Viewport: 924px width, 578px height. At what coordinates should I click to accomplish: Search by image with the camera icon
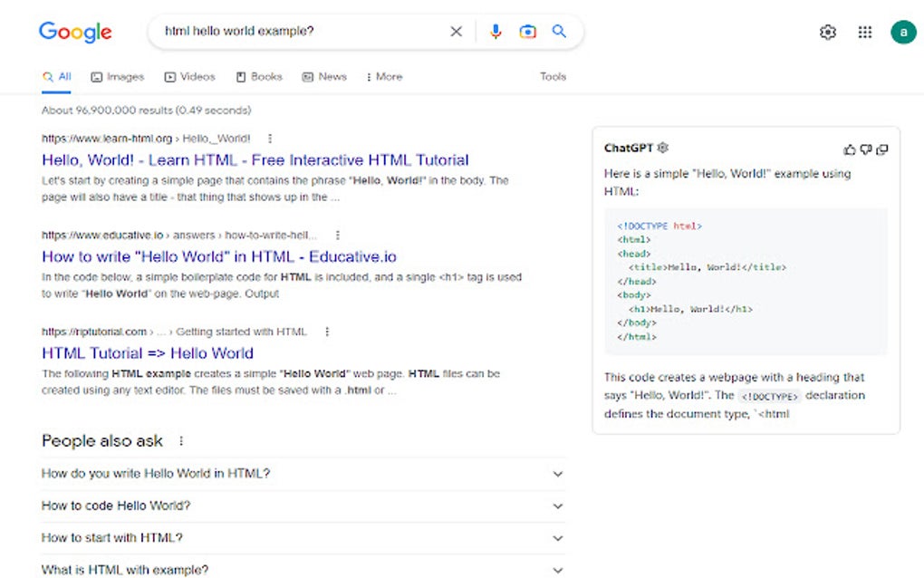(527, 32)
